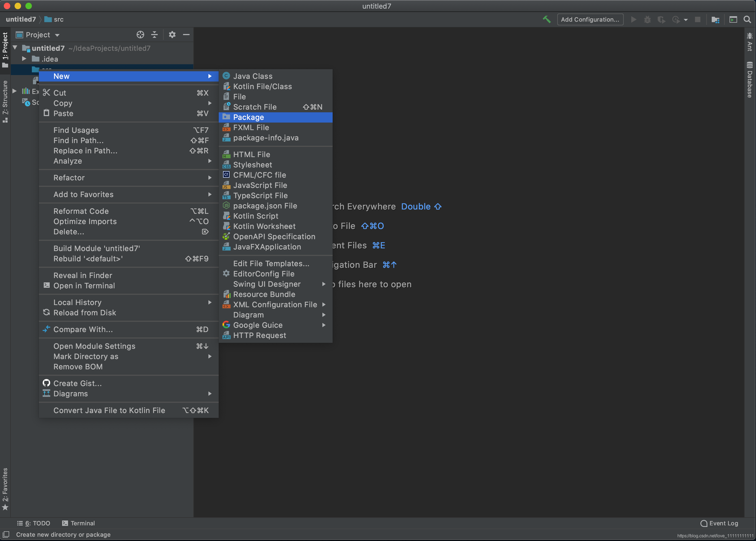Select CFML/CFC file option

(275, 175)
